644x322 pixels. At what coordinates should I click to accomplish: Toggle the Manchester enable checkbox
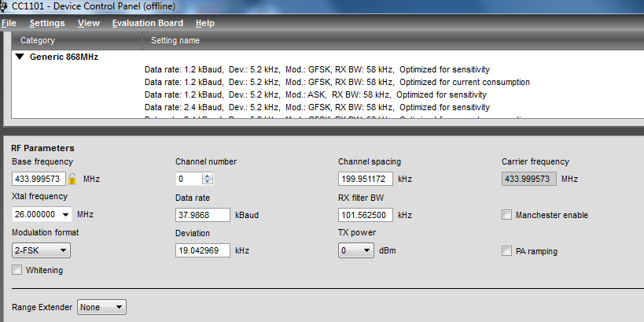click(x=507, y=215)
